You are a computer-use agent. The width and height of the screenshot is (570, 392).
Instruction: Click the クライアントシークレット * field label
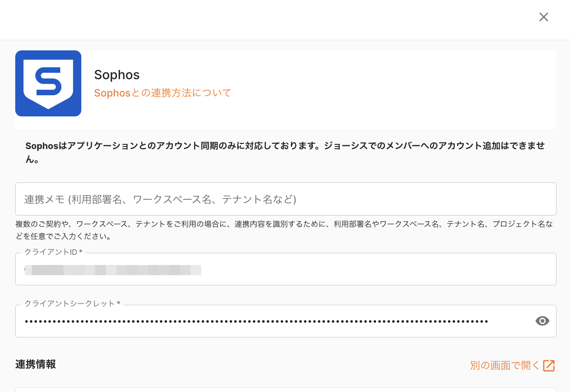(x=72, y=304)
